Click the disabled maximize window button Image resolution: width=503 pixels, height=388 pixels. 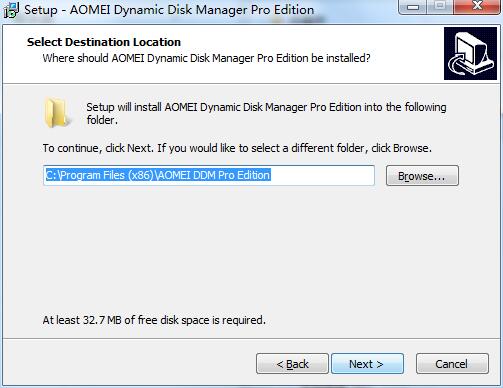pyautogui.click(x=440, y=7)
